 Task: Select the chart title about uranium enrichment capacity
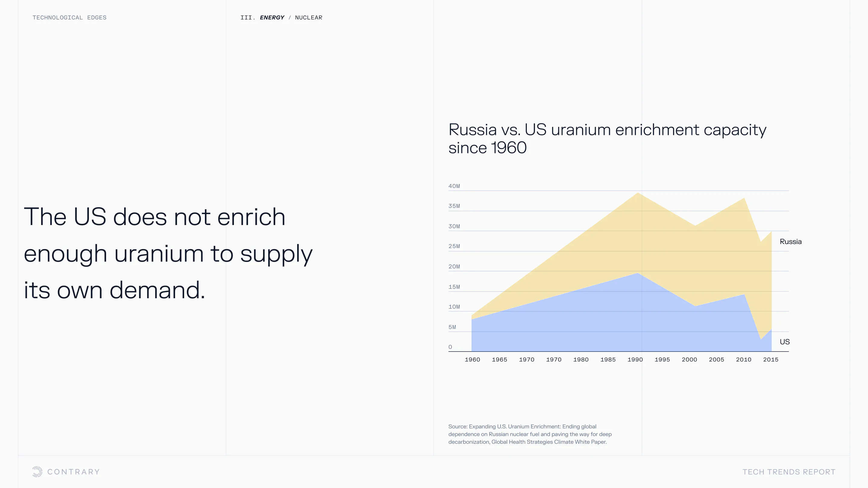pyautogui.click(x=607, y=139)
